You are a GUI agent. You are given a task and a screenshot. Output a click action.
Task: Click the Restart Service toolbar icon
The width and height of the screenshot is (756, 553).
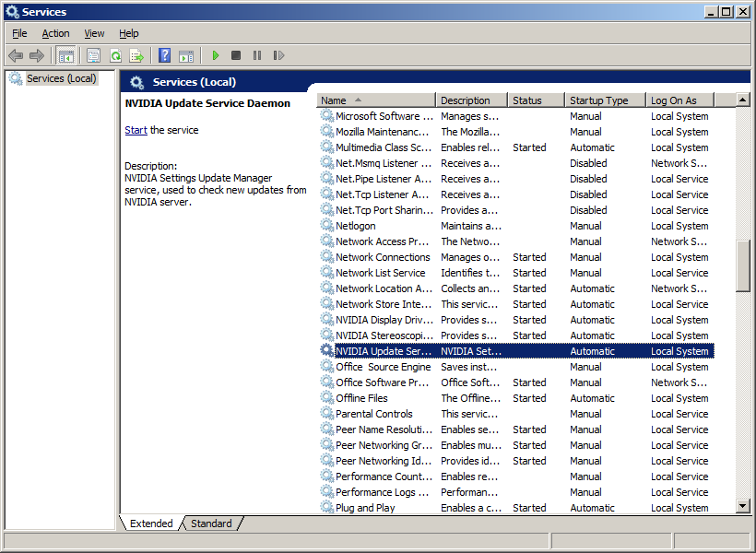278,55
